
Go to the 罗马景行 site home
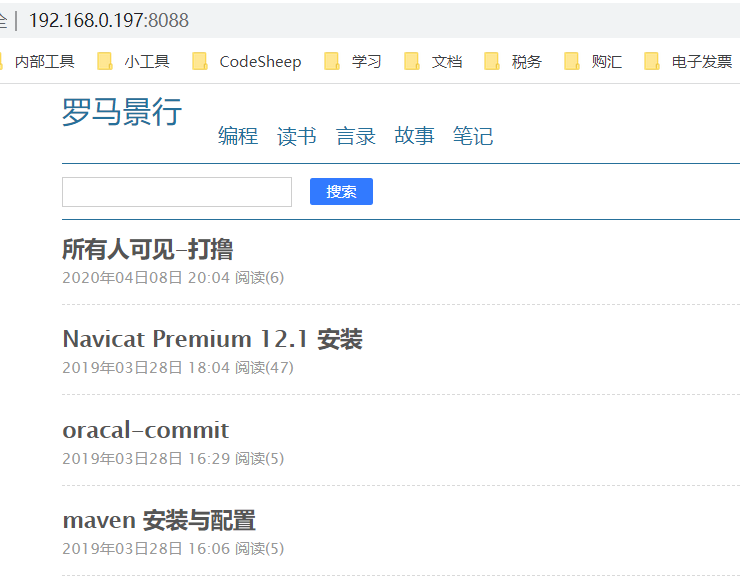122,112
